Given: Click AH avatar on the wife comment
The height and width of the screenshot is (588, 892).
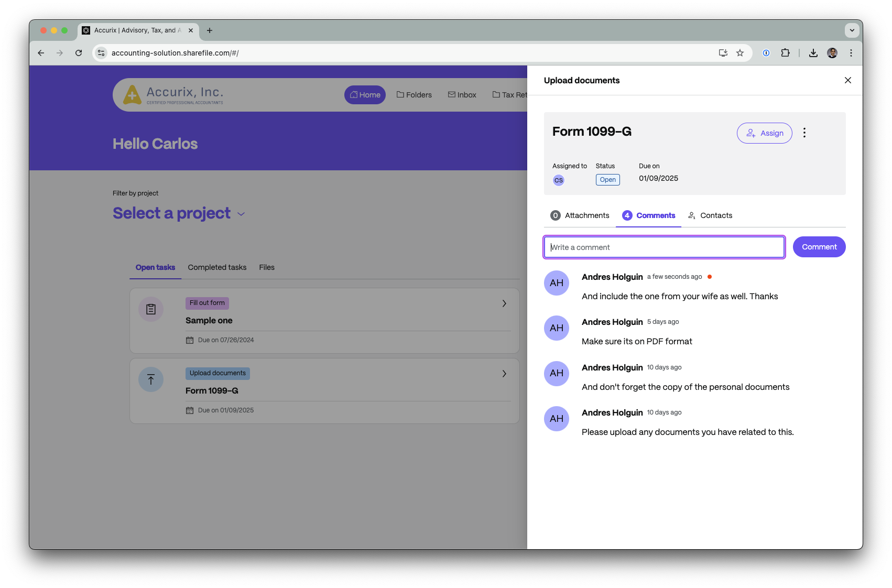Looking at the screenshot, I should pos(557,283).
